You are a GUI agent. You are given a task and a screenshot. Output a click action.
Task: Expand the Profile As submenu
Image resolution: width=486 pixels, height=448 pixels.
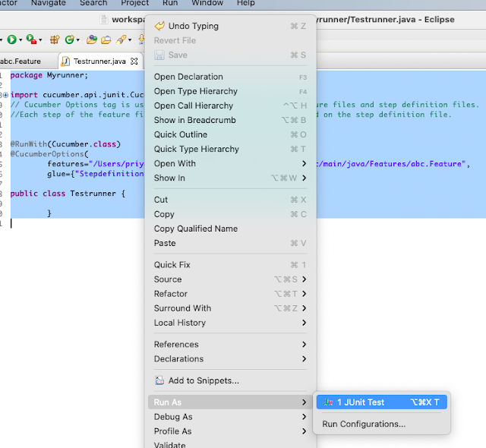(230, 431)
